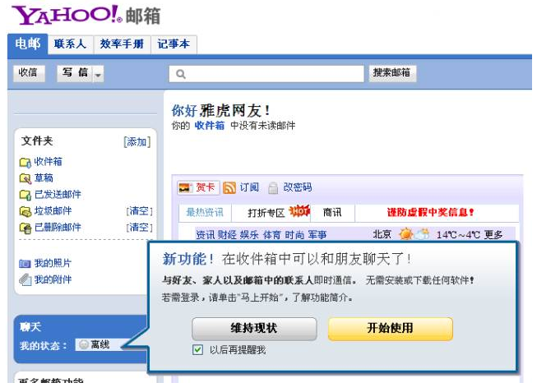The image size is (537, 392).
Task: Click the 贺卡 greeting card icon
Action: pos(186,187)
